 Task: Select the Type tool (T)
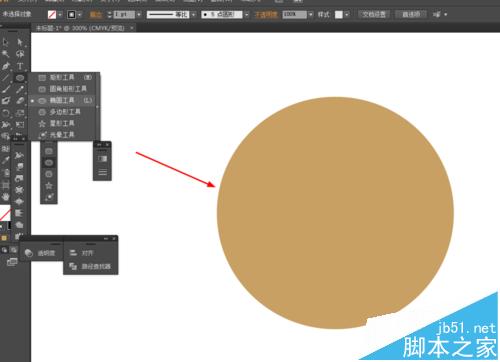click(20, 66)
